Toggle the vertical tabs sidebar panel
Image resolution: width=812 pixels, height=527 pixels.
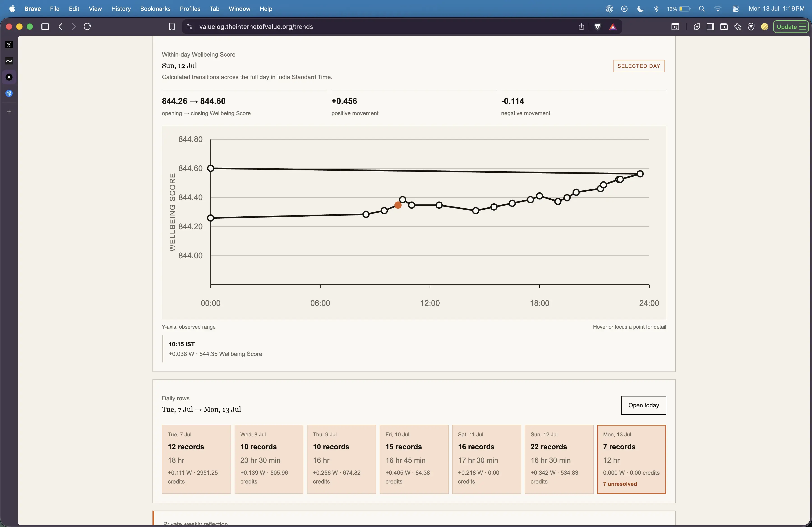[45, 27]
